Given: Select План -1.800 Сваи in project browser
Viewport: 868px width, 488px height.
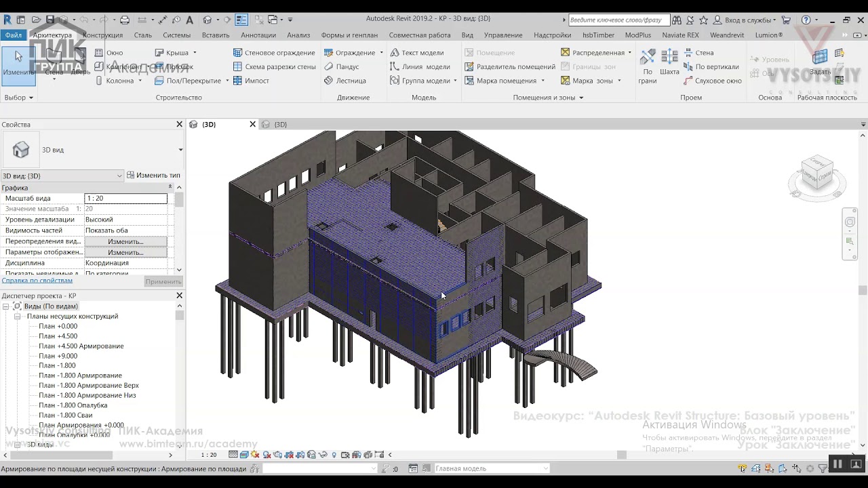Looking at the screenshot, I should coord(65,415).
